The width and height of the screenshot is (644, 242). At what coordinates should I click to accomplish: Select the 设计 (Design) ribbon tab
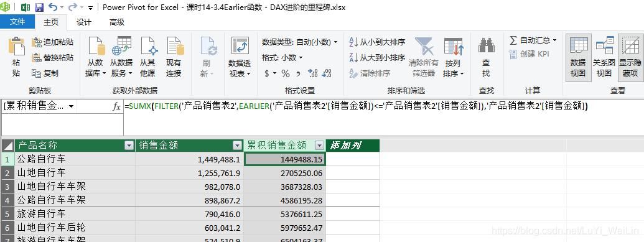[84, 22]
